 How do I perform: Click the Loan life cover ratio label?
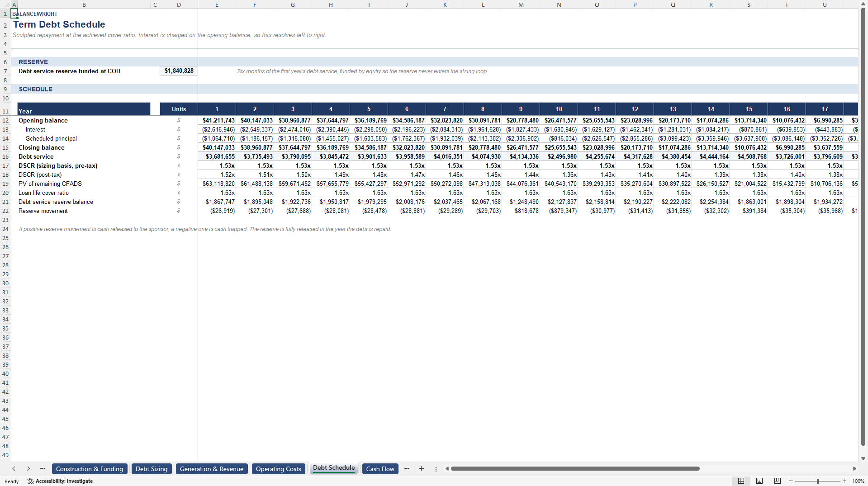point(43,193)
